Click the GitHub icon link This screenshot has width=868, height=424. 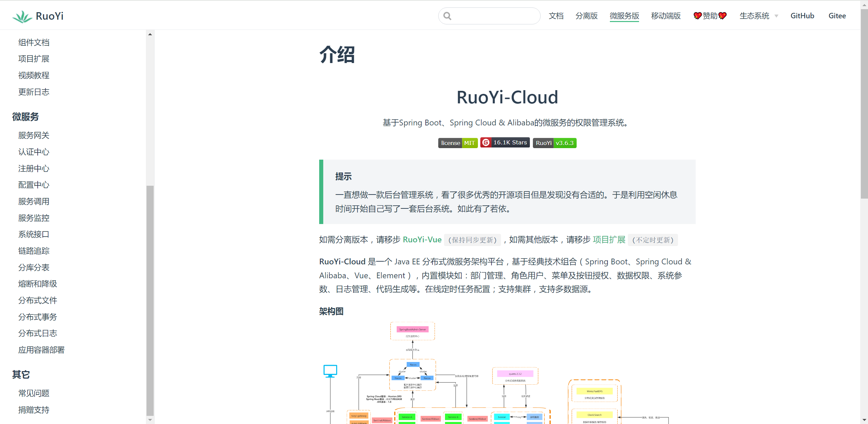[x=803, y=16]
